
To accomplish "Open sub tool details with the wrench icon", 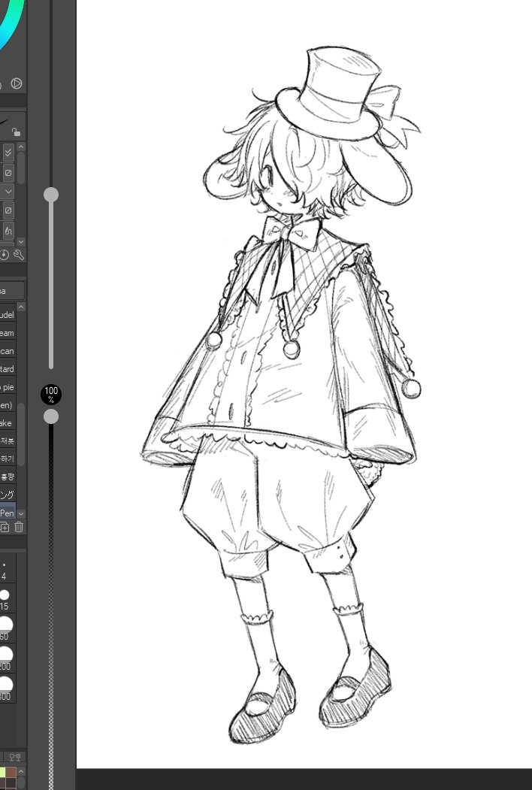I will (19, 254).
